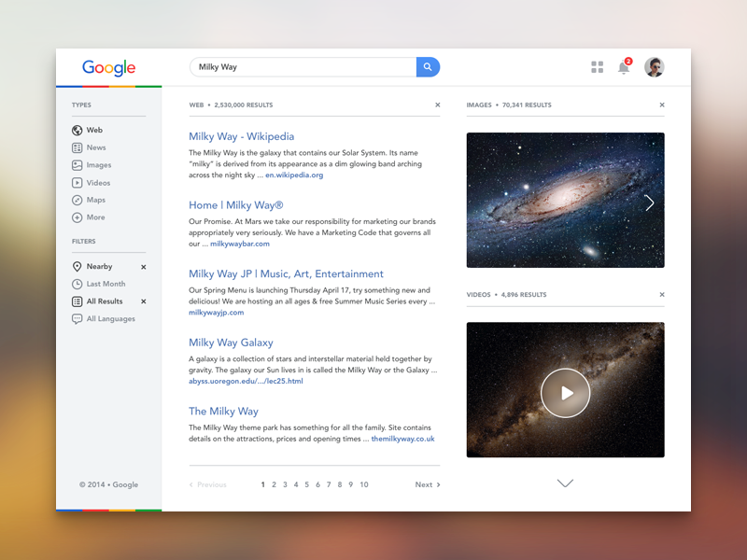Click the play icon beside Videos
Image resolution: width=747 pixels, height=560 pixels.
(x=78, y=182)
